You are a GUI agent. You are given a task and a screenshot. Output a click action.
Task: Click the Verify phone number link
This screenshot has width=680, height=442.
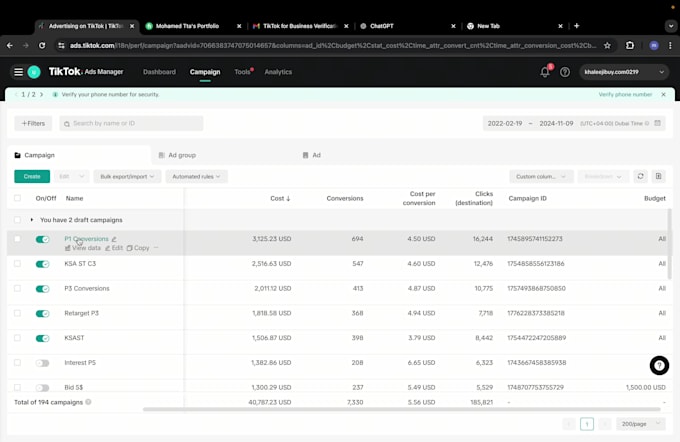click(625, 94)
